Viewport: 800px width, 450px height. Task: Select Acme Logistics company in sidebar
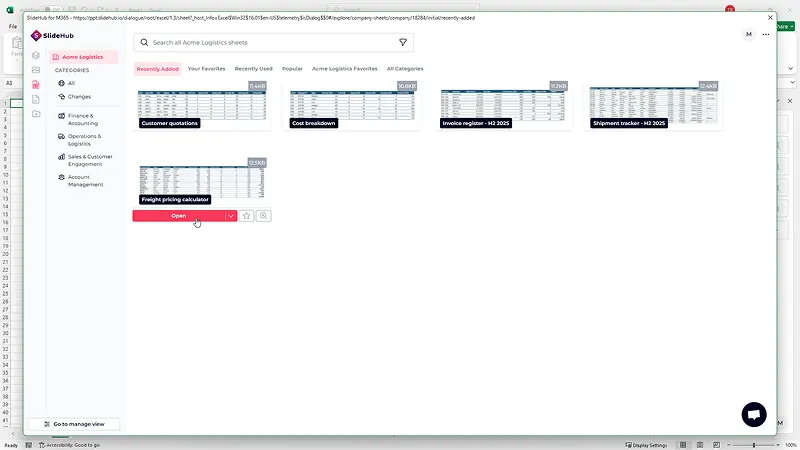[x=84, y=57]
